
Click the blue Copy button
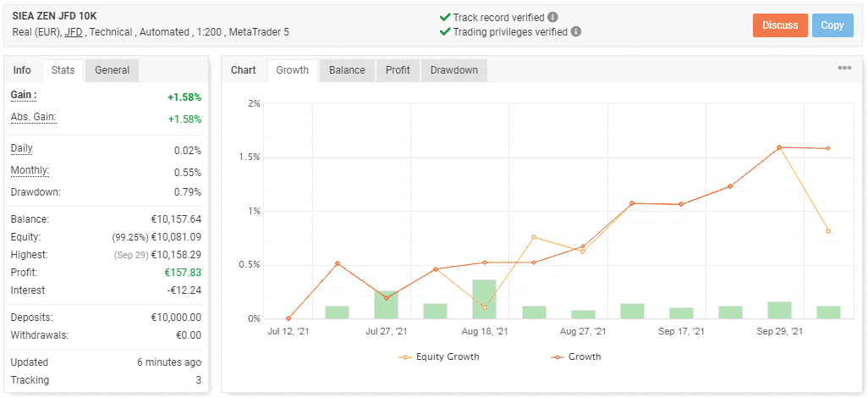pyautogui.click(x=832, y=25)
